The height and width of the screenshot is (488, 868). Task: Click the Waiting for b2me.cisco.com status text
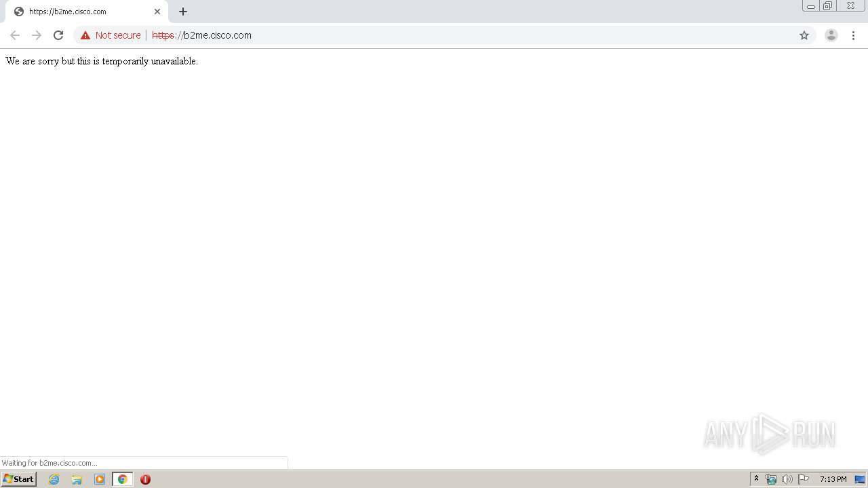49,463
